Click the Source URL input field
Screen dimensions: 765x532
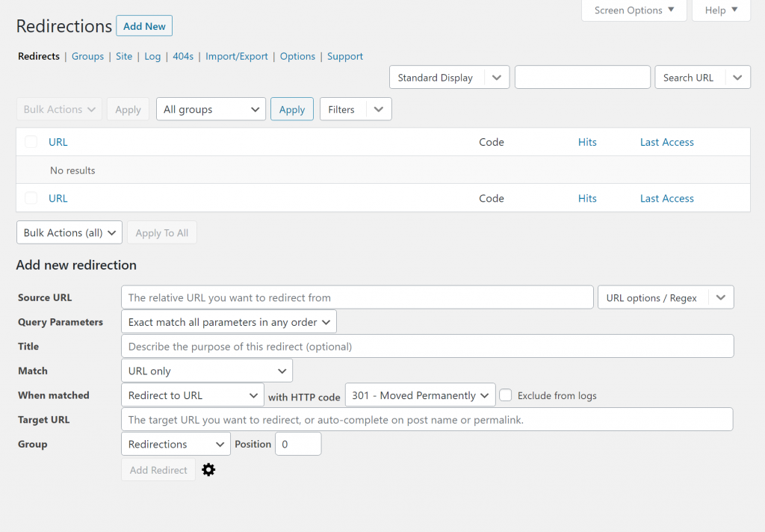[357, 297]
